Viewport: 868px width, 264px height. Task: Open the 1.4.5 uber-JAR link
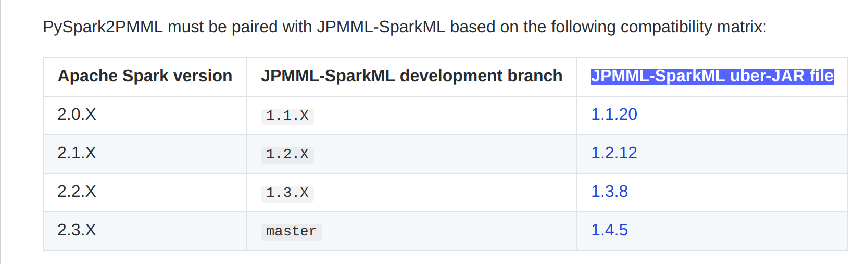pos(609,230)
